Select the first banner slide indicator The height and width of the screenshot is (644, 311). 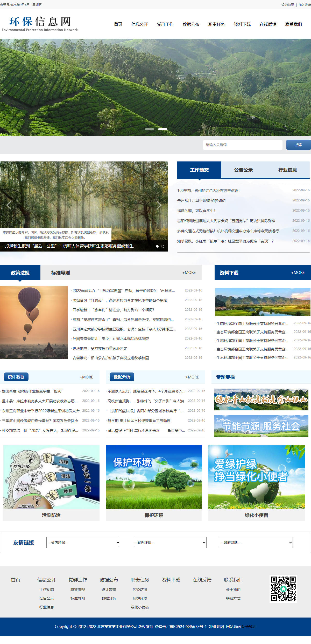pos(150,129)
